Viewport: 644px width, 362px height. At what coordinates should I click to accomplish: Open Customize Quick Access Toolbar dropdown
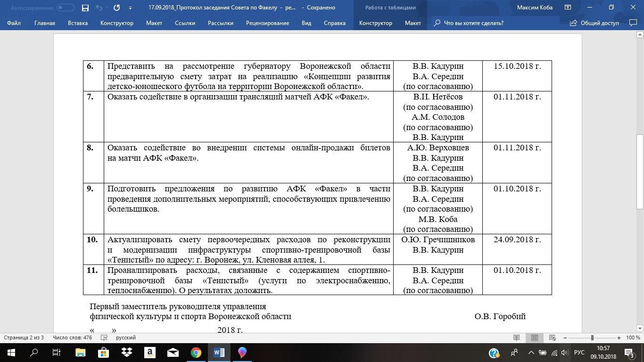(130, 8)
